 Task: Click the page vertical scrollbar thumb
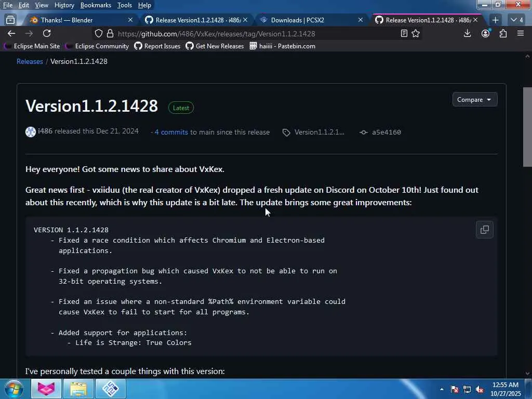527,127
